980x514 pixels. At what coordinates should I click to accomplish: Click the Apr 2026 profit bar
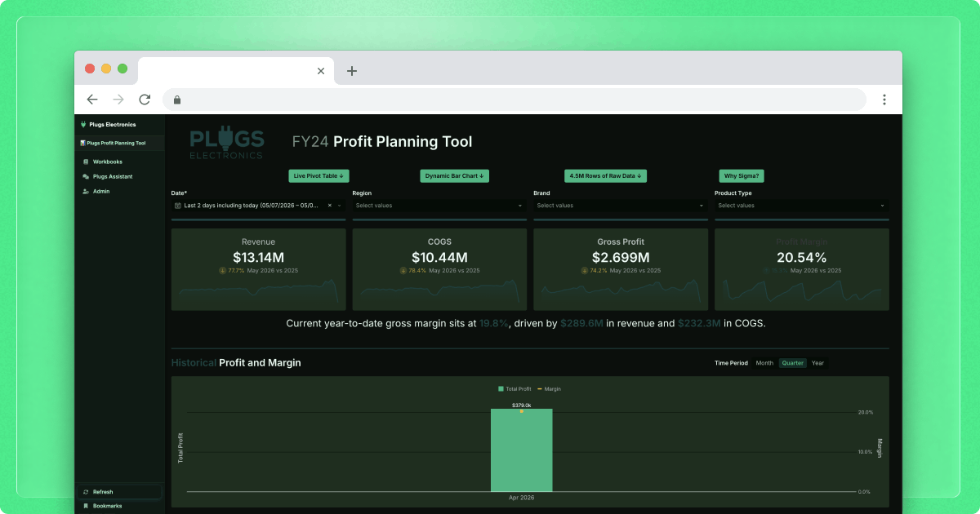521,450
